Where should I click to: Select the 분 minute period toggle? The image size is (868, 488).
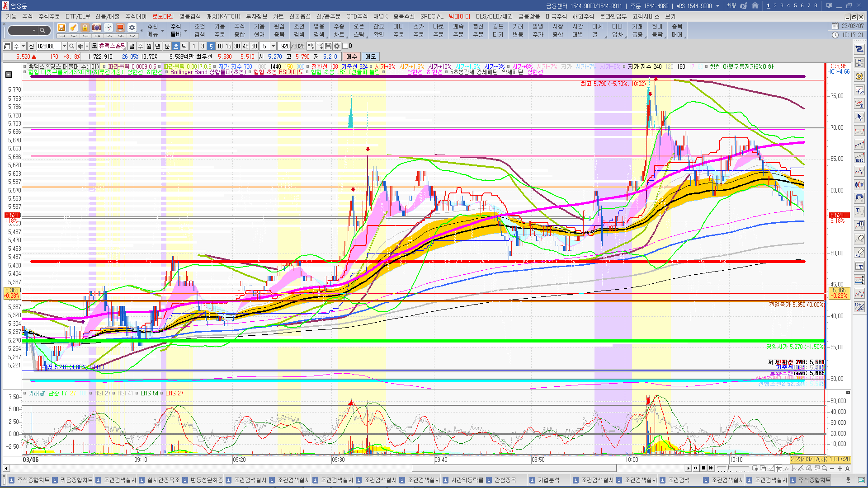(167, 46)
